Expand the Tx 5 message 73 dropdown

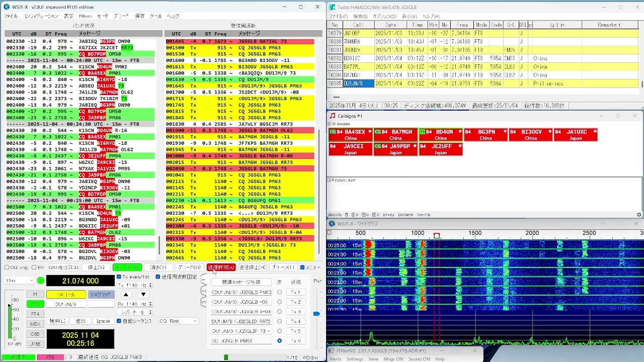[x=269, y=331]
